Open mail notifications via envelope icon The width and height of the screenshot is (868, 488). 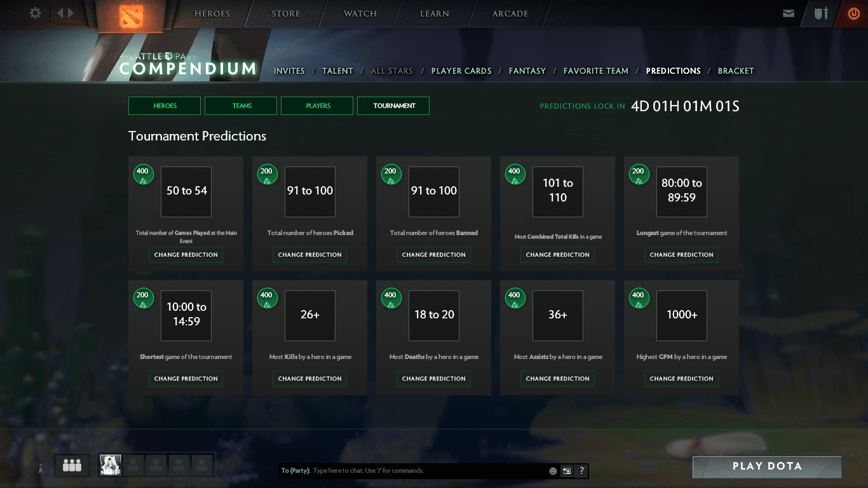pos(788,13)
